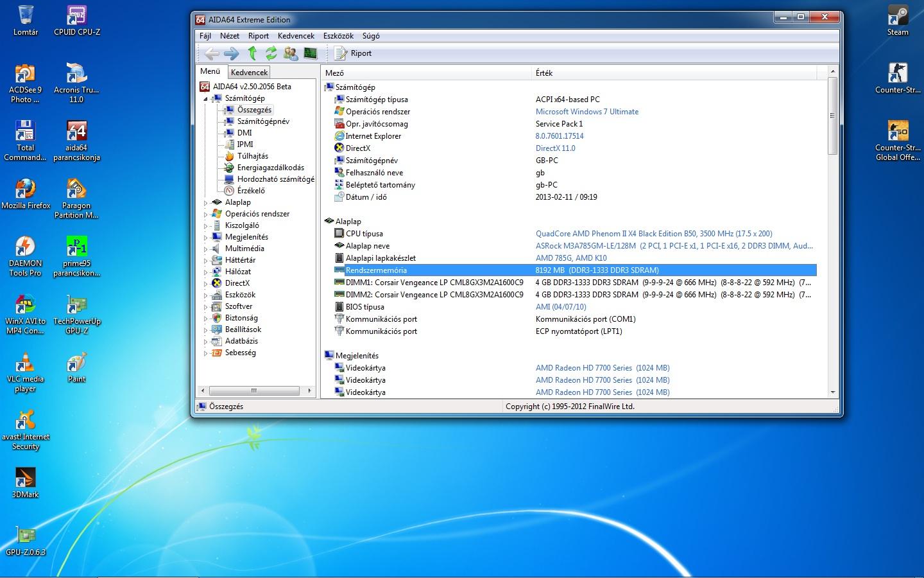
Task: Click the Acronis True Image 11.0 desktop icon
Action: tap(76, 83)
